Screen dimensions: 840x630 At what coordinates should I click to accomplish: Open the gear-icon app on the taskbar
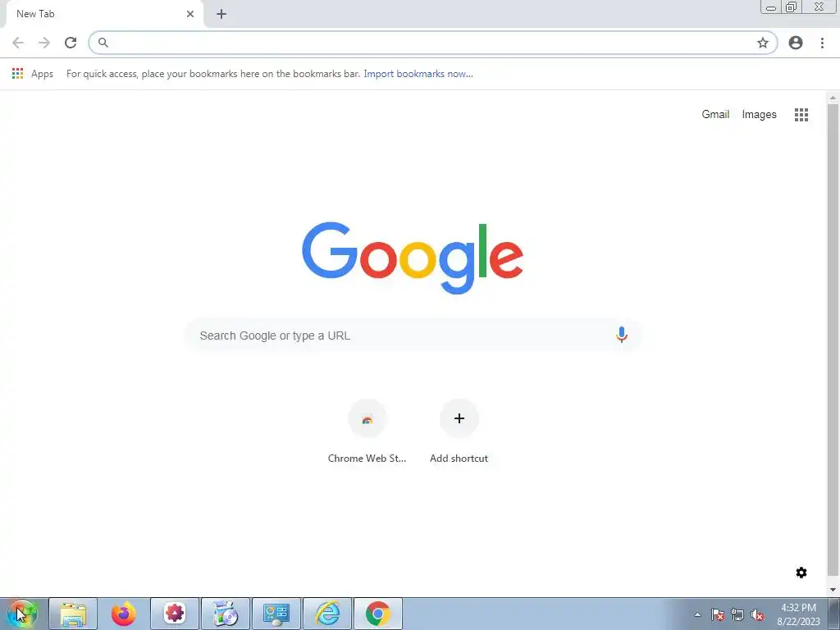(x=175, y=614)
